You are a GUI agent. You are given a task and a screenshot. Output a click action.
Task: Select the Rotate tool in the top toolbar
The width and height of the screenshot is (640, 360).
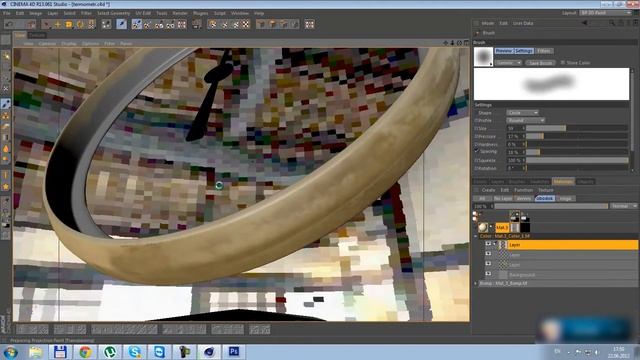pos(80,24)
